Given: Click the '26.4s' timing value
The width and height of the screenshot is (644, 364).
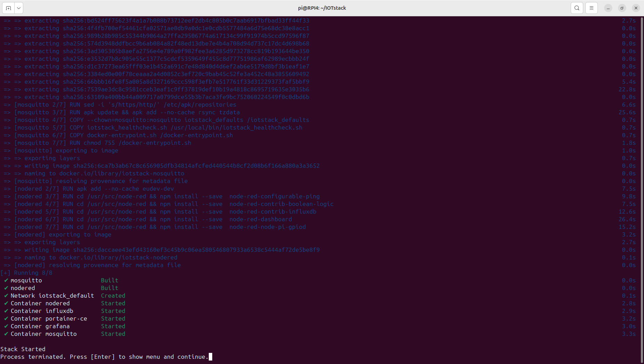Looking at the screenshot, I should 627,219.
